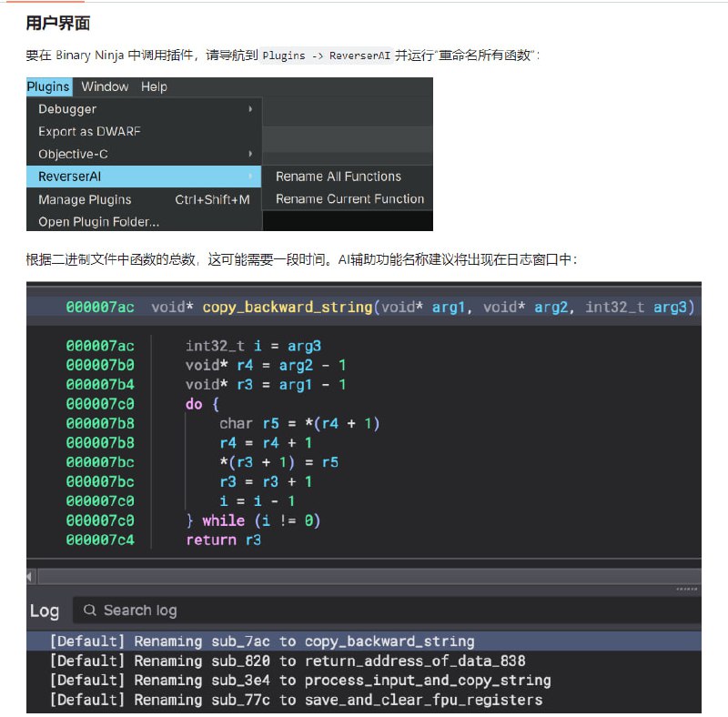The image size is (728, 717).
Task: Open the Help menu
Action: pyautogui.click(x=154, y=86)
